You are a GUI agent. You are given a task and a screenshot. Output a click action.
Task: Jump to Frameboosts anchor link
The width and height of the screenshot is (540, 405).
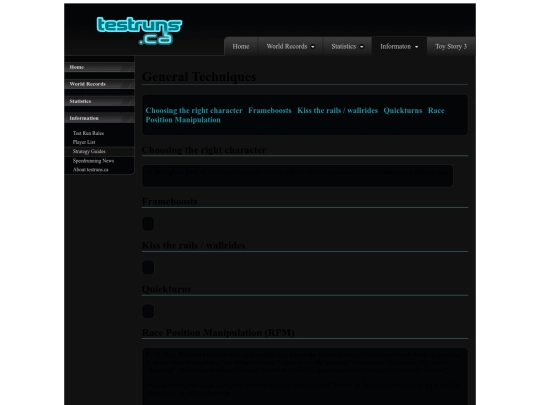[x=270, y=111]
